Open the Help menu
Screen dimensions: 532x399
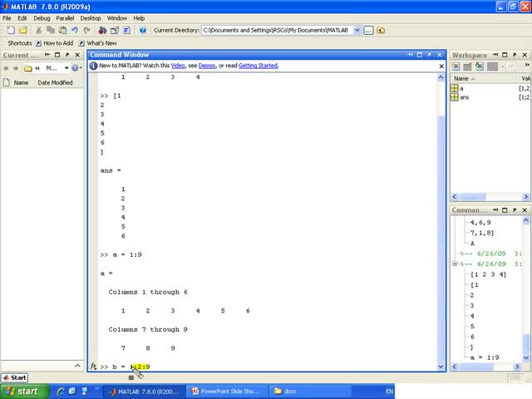point(139,18)
